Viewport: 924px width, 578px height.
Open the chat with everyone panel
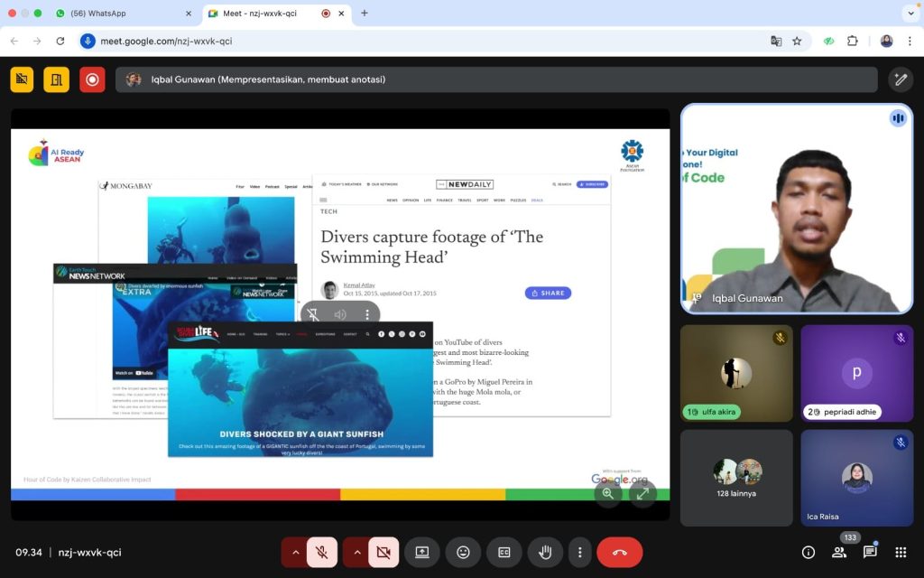870,553
